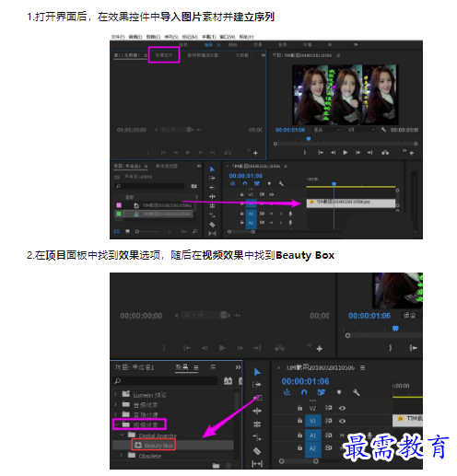Toggle V2 sync lock in second screenshot
457x476 pixels.
point(328,408)
